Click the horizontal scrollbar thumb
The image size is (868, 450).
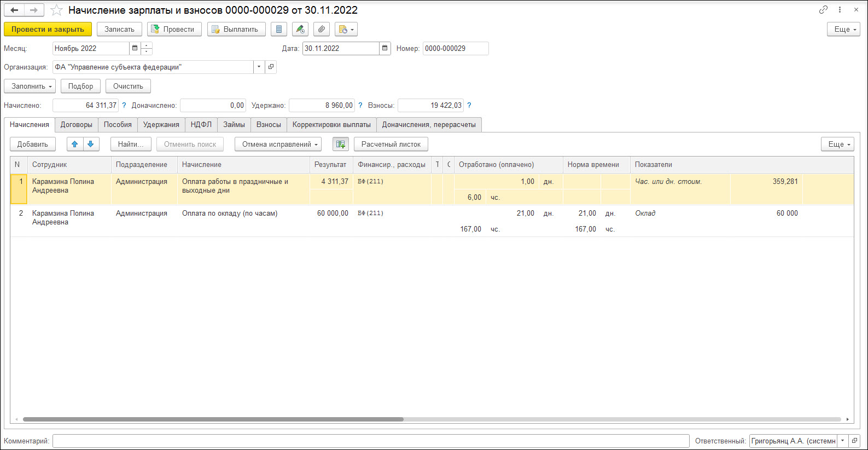pos(213,419)
